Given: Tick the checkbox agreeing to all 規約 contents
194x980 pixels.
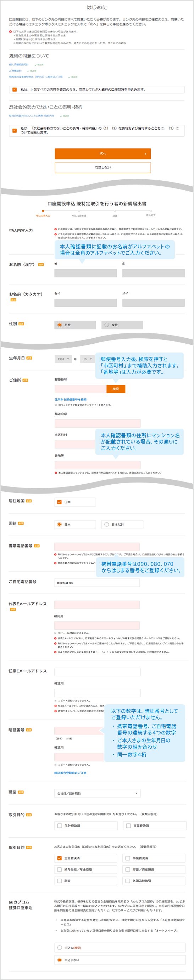Looking at the screenshot, I should pyautogui.click(x=15, y=90).
